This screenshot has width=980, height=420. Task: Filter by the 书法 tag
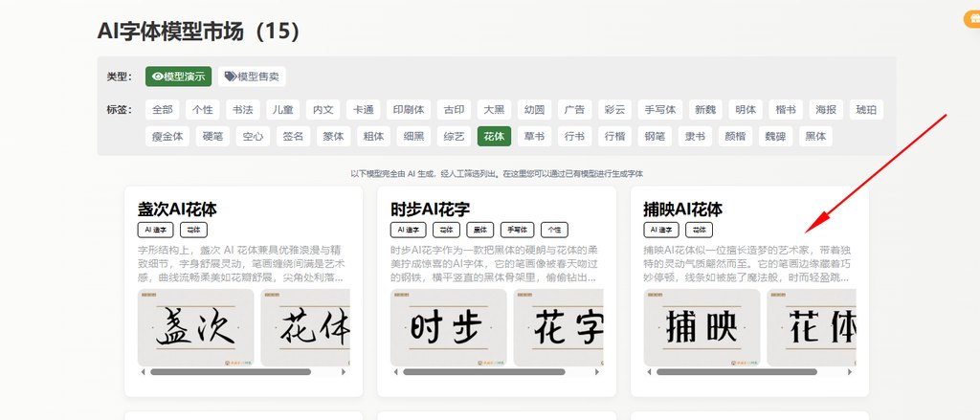[242, 109]
